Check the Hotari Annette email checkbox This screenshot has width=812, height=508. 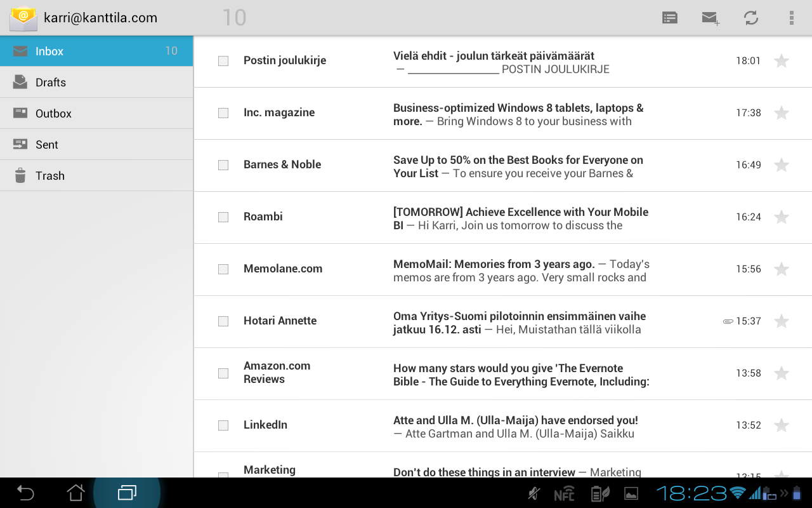tap(223, 321)
